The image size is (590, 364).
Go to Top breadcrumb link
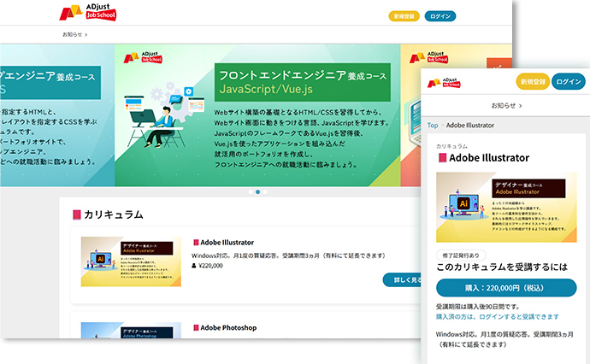pos(433,126)
